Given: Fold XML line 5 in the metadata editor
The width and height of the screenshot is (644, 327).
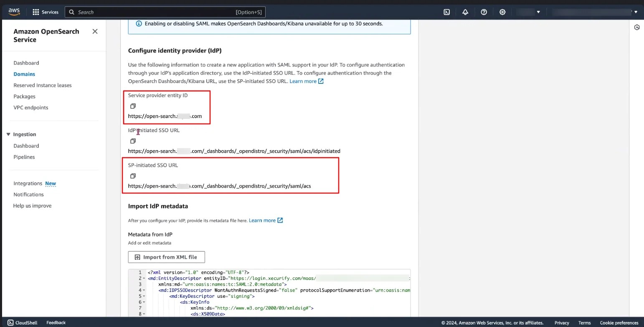Looking at the screenshot, I should pos(144,296).
